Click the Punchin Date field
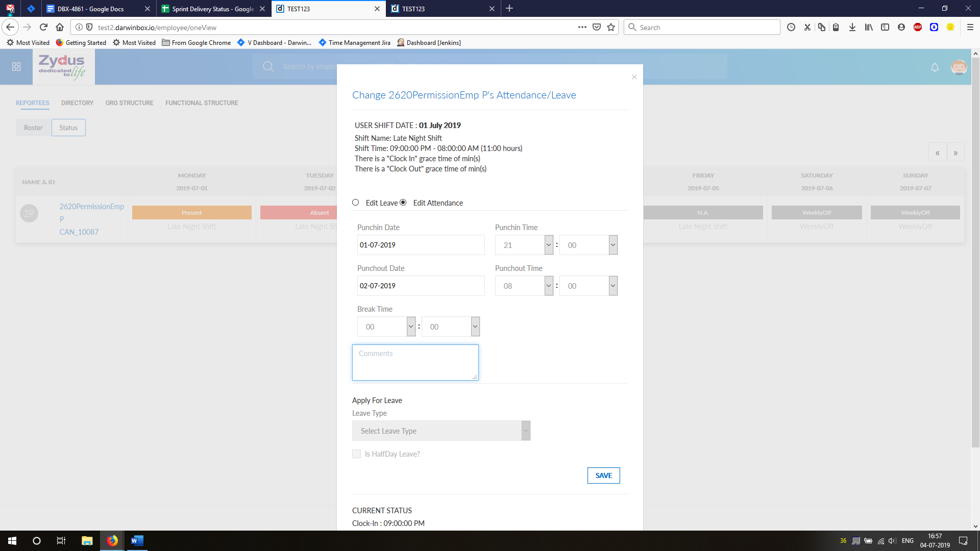The height and width of the screenshot is (551, 980). coord(421,245)
